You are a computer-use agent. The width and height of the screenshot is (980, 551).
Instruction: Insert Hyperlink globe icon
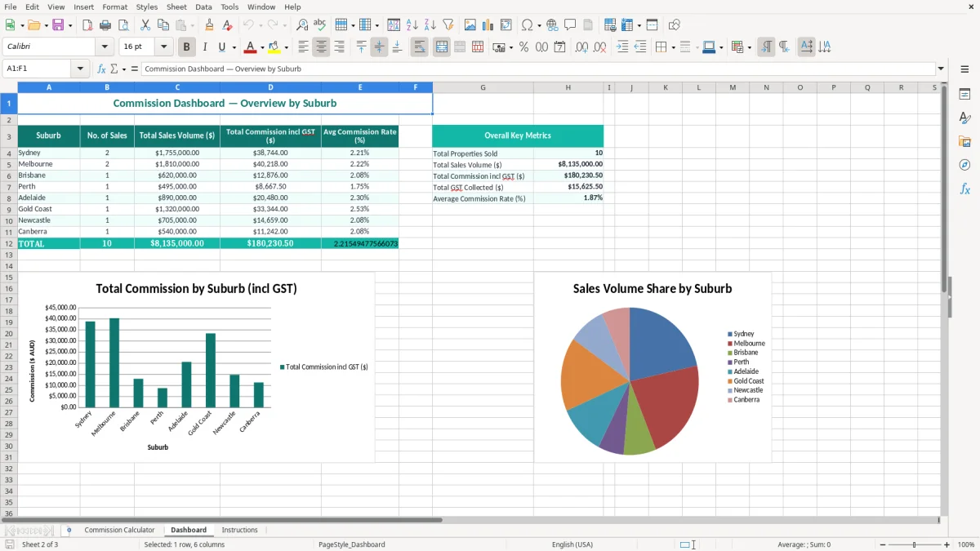(x=552, y=25)
